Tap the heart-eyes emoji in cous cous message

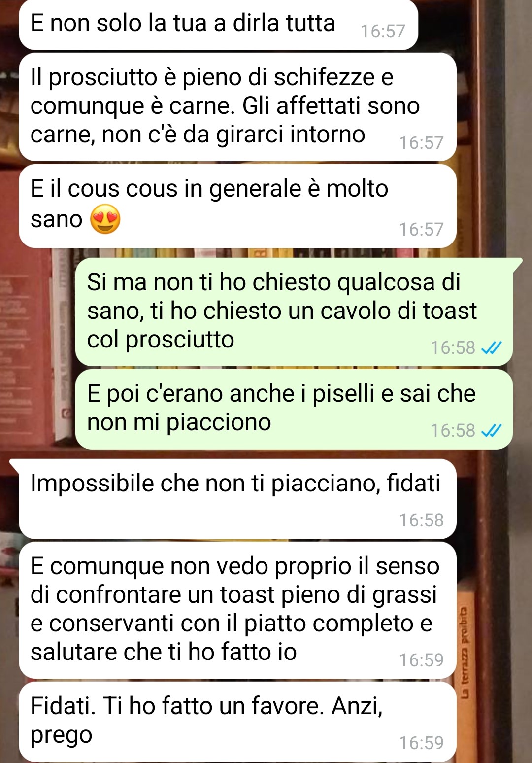[x=105, y=219]
